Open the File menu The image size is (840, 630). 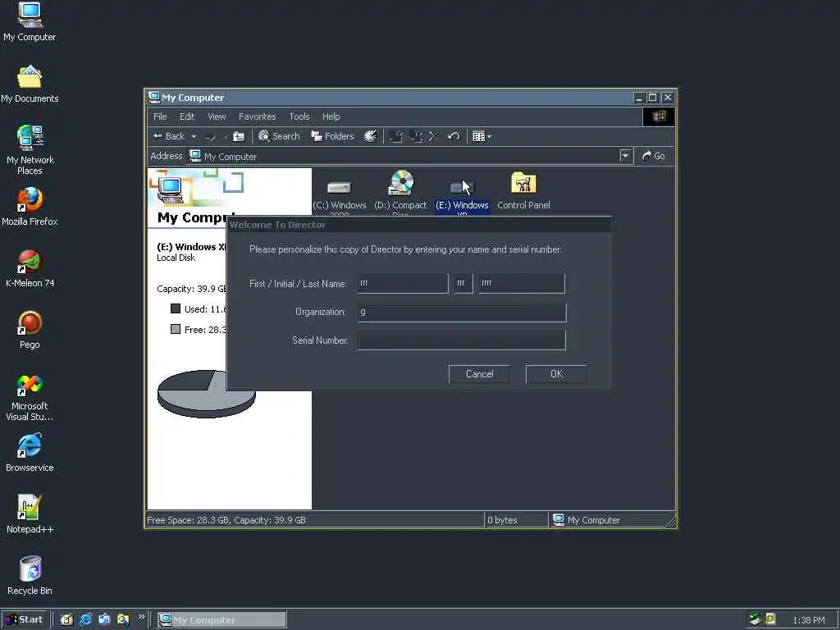click(160, 116)
